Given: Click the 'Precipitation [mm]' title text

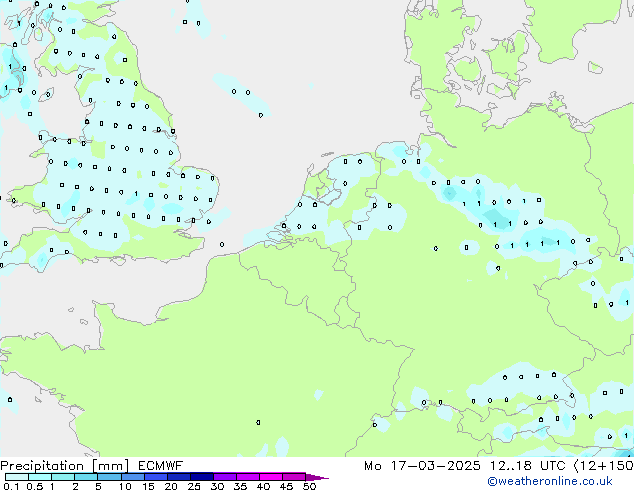Looking at the screenshot, I should point(64,466).
